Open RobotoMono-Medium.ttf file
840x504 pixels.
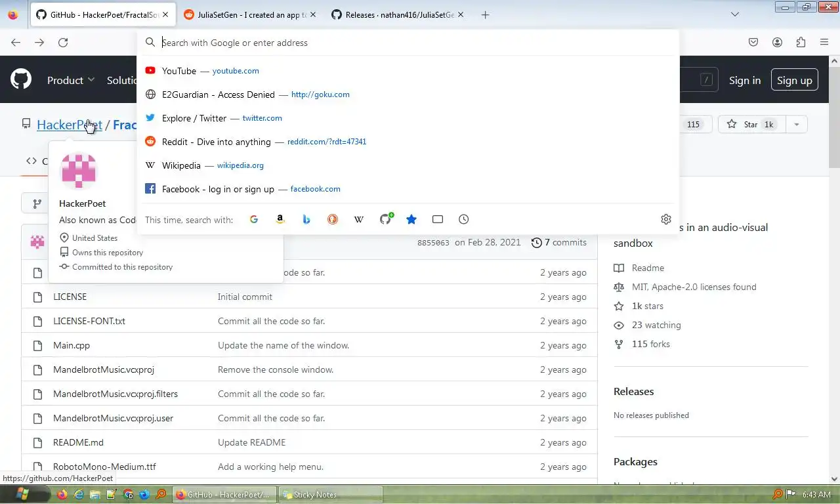click(104, 467)
